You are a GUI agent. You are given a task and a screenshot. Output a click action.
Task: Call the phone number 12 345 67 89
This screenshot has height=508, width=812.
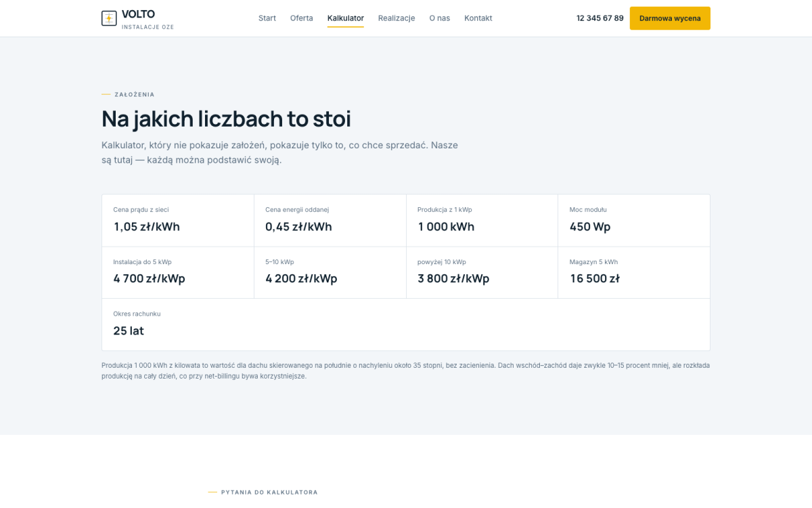[x=600, y=18]
